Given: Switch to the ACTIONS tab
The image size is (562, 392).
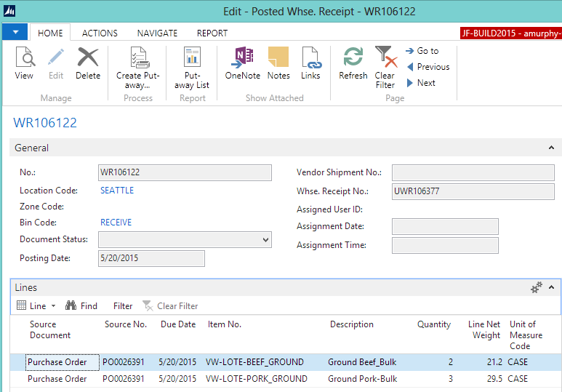Looking at the screenshot, I should (x=100, y=33).
